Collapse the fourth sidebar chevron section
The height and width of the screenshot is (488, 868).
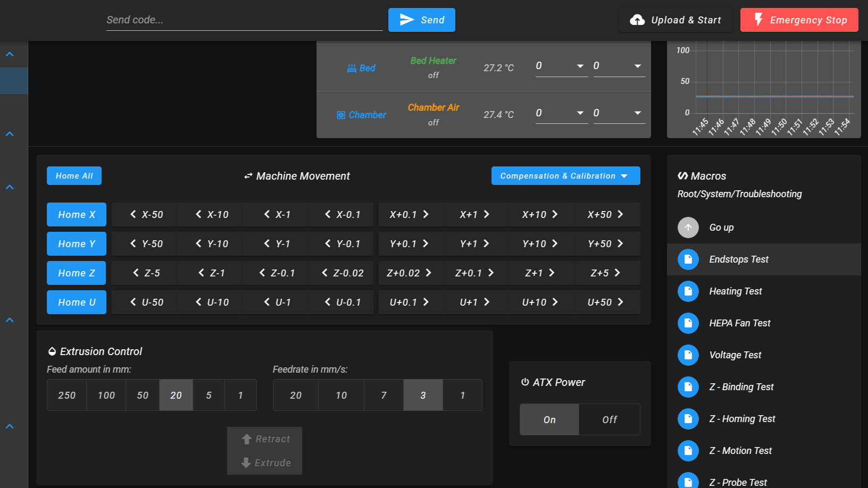pyautogui.click(x=10, y=320)
